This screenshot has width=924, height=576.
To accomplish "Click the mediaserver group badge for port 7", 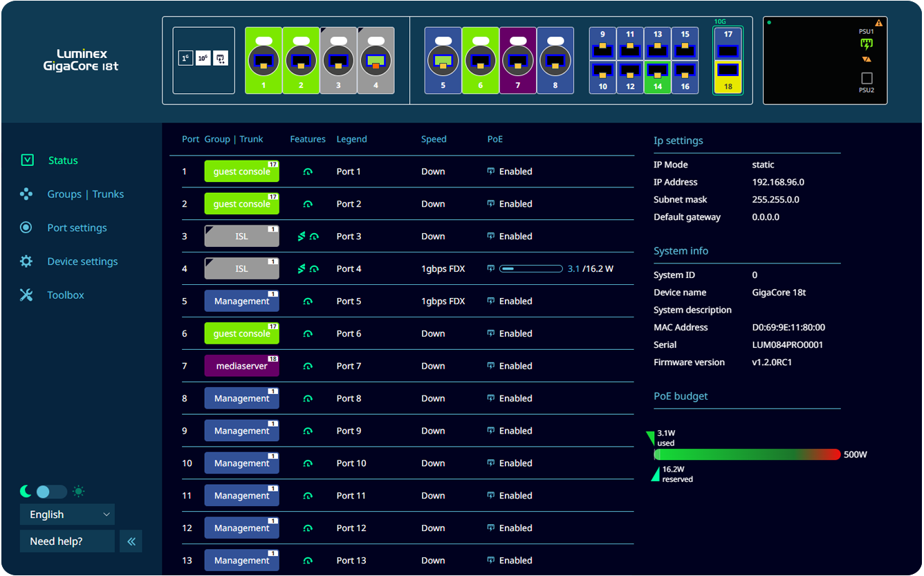I will point(241,366).
